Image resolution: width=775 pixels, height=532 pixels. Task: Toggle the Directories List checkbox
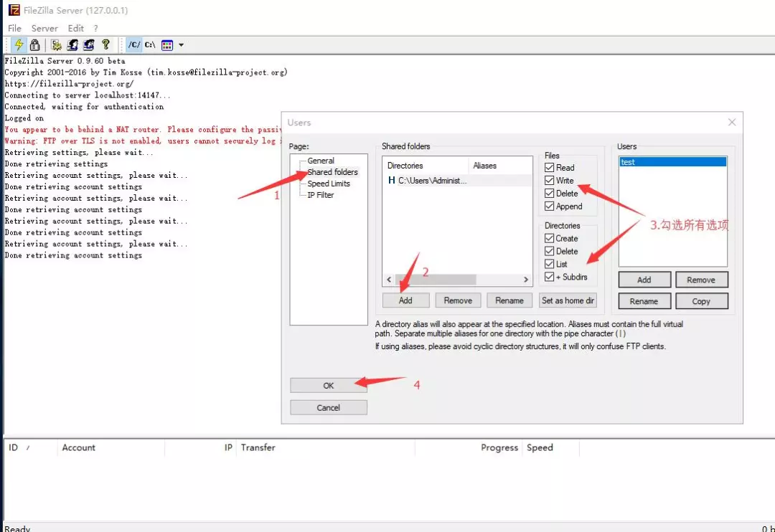pos(549,264)
